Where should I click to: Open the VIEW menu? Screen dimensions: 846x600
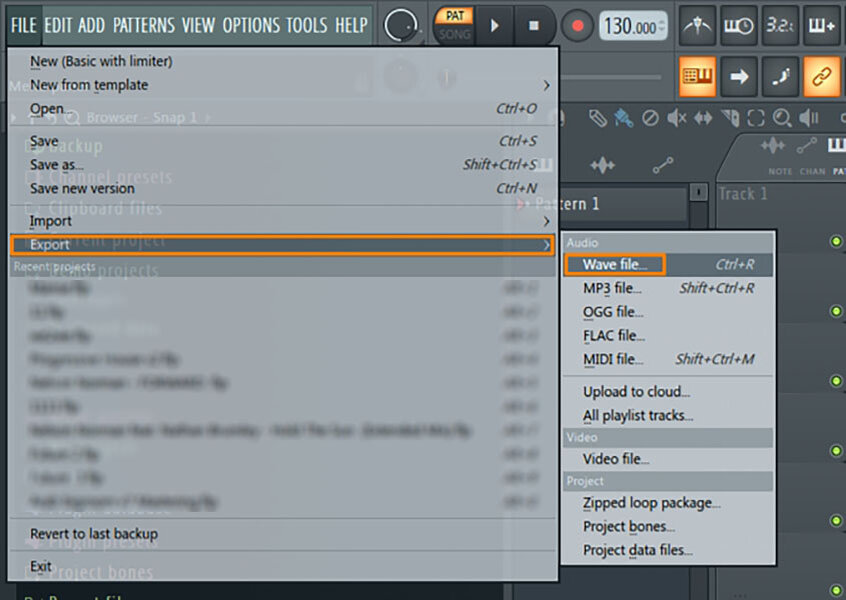pos(199,25)
